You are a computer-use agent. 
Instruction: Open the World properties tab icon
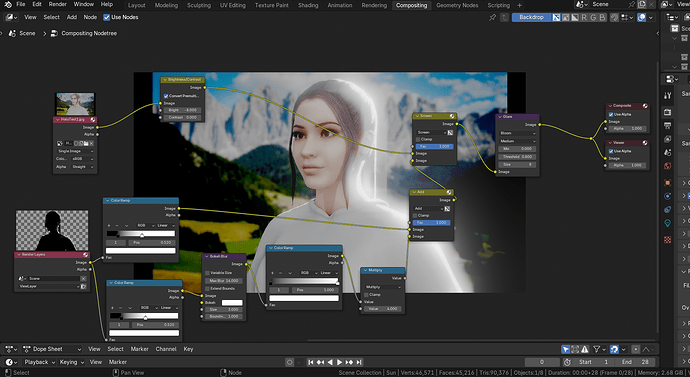tap(668, 166)
